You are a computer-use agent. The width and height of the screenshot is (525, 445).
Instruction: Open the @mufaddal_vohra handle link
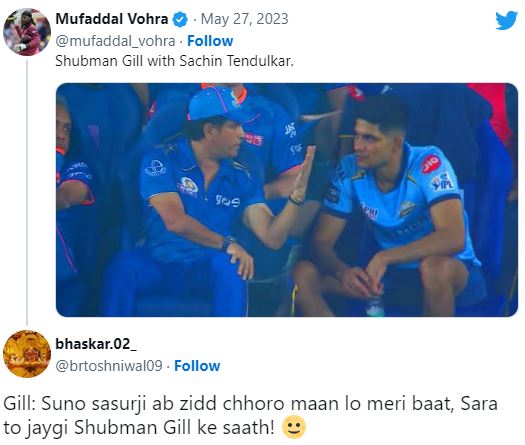115,41
